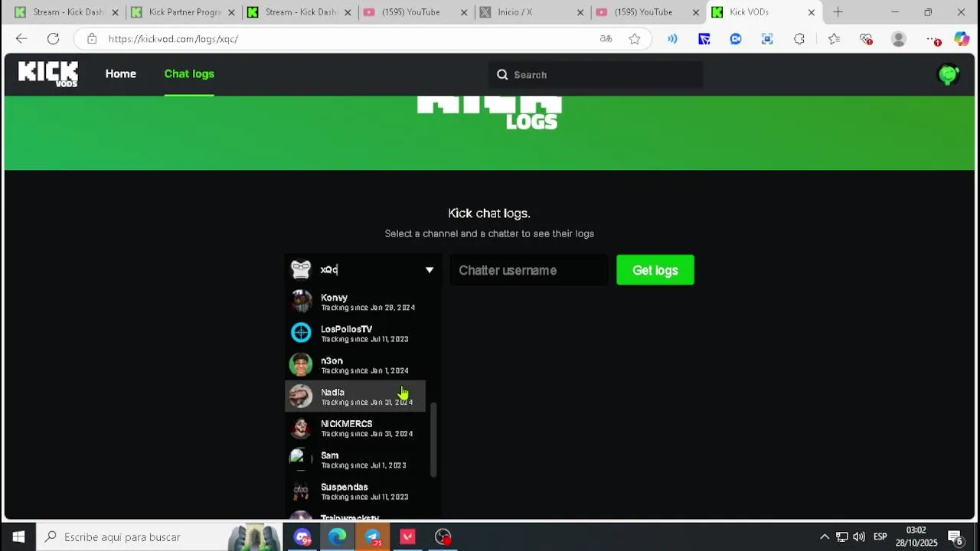Reload the page with the refresh icon
980x551 pixels.
53,39
